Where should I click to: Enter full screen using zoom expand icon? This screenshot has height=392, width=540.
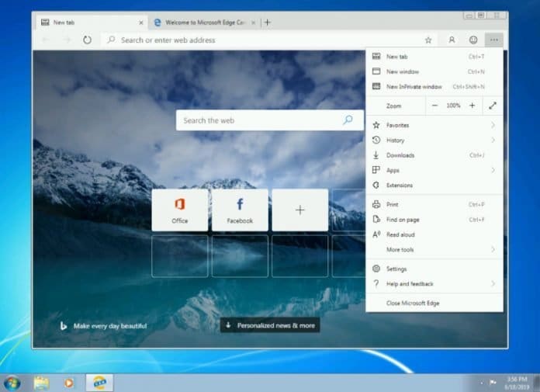tap(493, 106)
